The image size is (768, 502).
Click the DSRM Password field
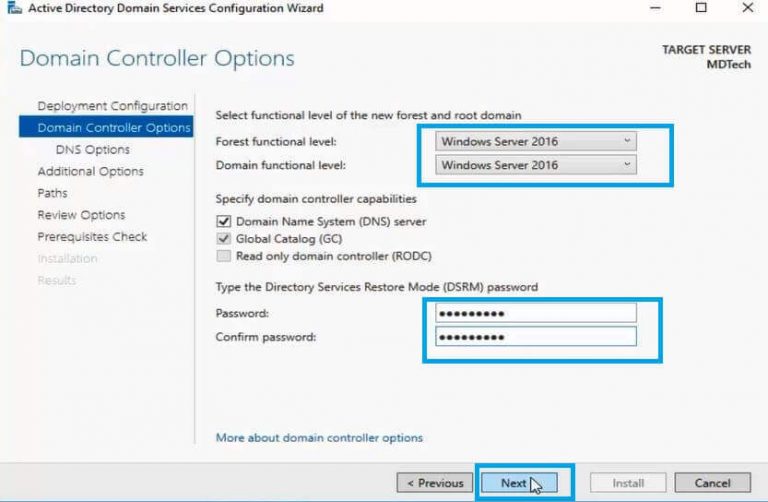(536, 313)
